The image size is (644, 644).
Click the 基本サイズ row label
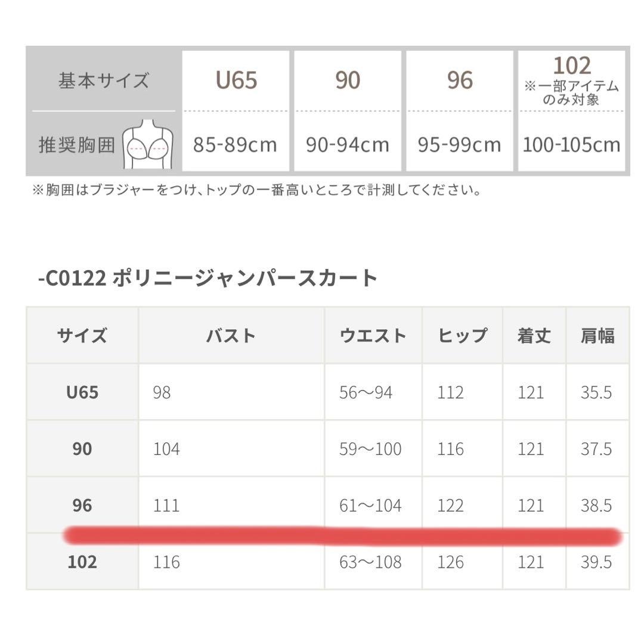point(104,80)
